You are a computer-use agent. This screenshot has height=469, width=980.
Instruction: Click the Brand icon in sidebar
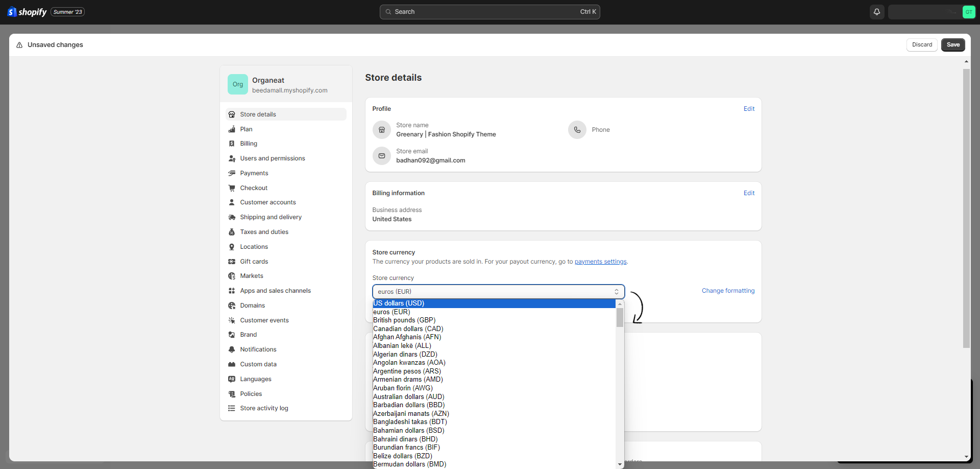(x=232, y=335)
